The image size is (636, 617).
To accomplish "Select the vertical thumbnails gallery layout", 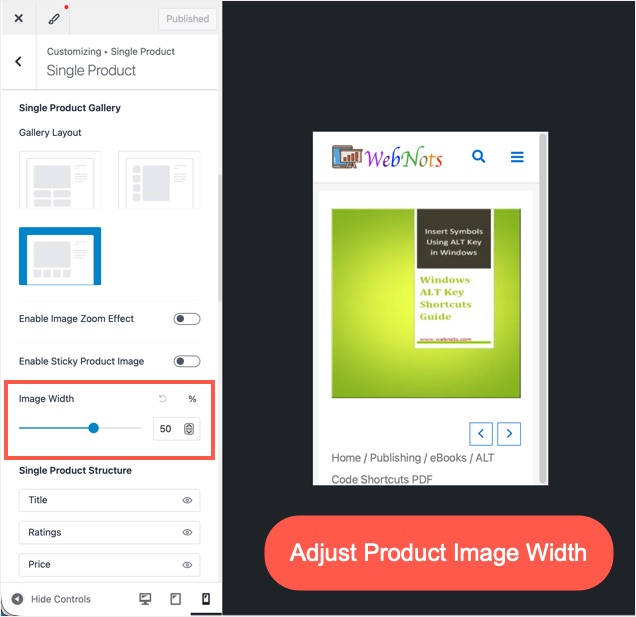I will (159, 180).
